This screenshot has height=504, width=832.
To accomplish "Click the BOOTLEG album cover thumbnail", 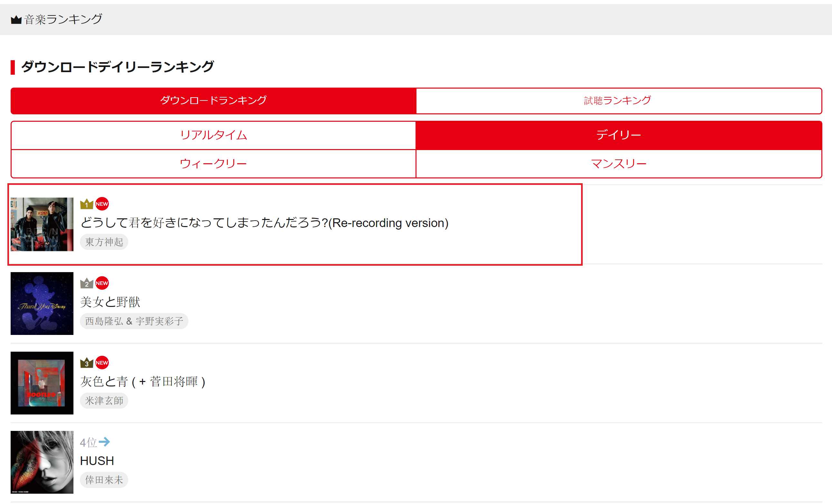I will (x=42, y=383).
